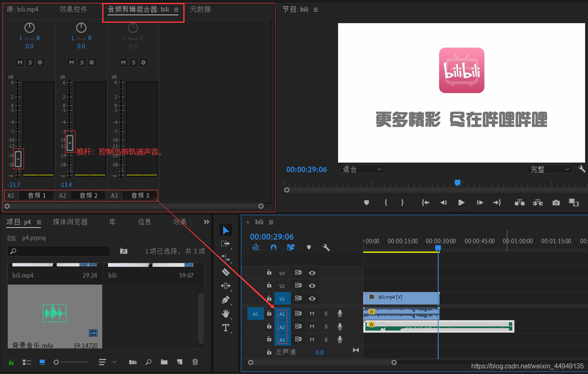Click the Export Frame camera icon
The image size is (588, 374).
tap(556, 202)
